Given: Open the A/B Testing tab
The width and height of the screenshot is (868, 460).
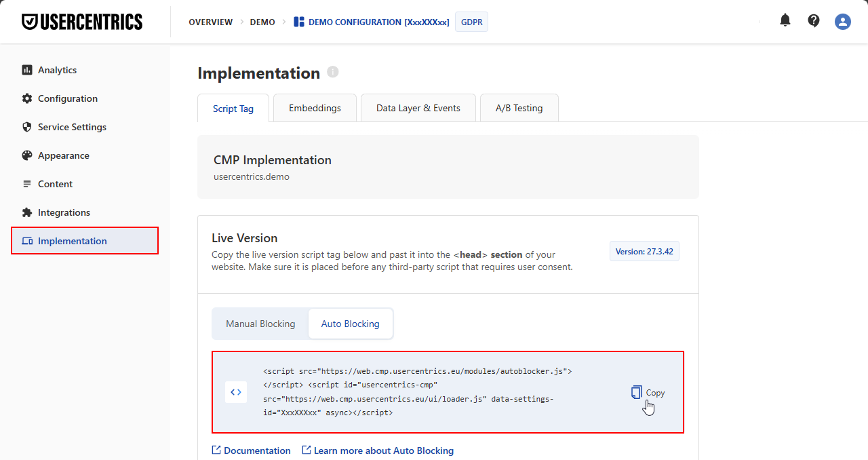Looking at the screenshot, I should pos(519,108).
